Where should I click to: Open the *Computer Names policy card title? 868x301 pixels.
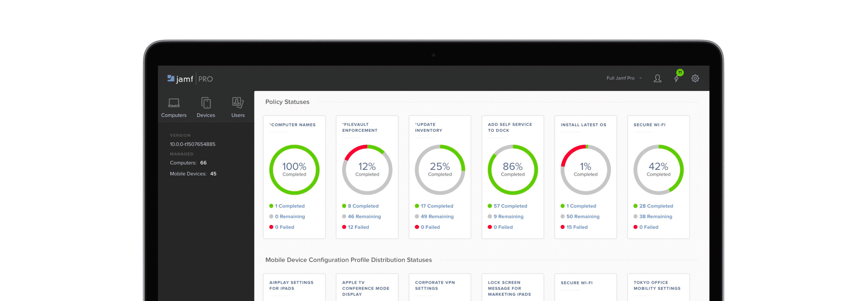click(292, 125)
